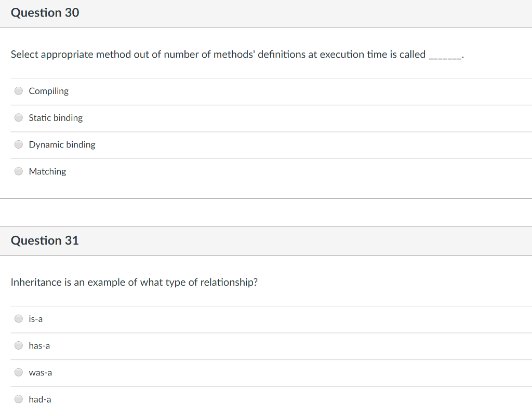This screenshot has width=532, height=416.
Task: Select the is-a radio button
Action: 18,318
